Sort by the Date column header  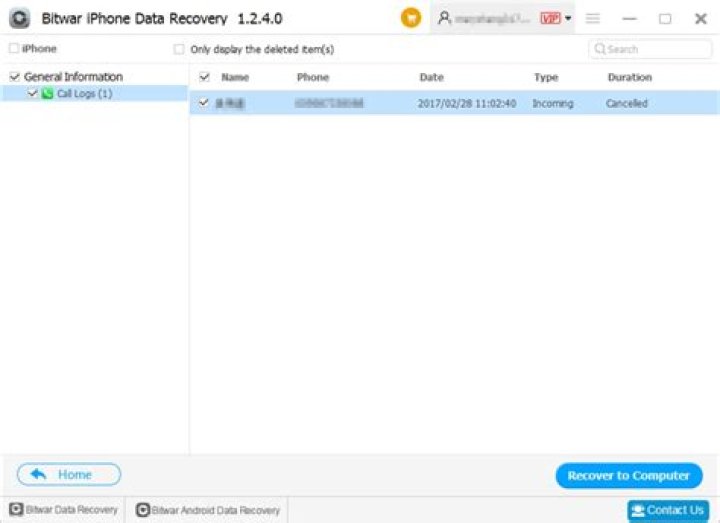coord(431,77)
